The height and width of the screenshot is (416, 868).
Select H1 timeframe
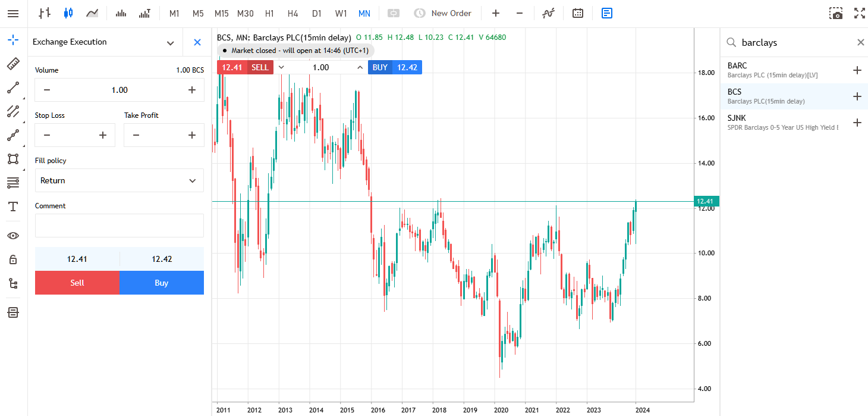269,13
